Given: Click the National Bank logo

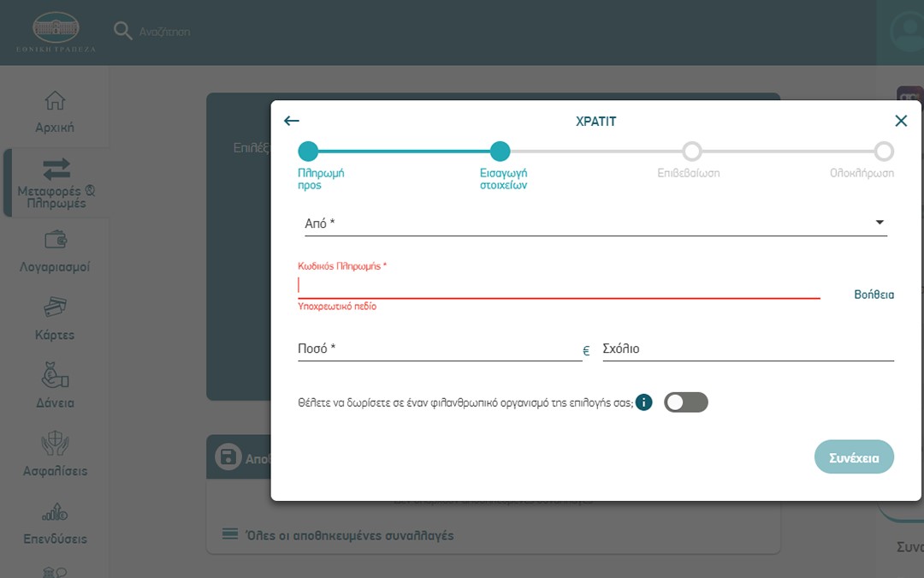Looking at the screenshot, I should tap(56, 32).
